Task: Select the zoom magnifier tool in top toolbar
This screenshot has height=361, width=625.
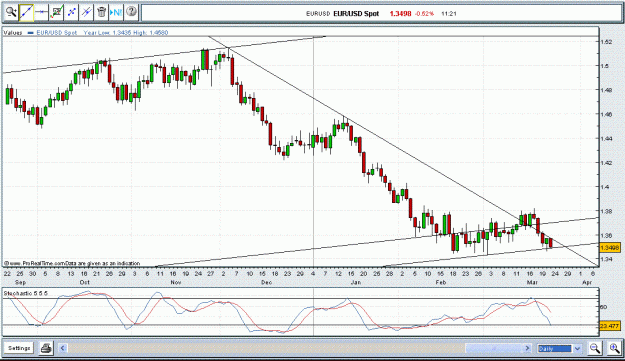Action: (x=11, y=12)
